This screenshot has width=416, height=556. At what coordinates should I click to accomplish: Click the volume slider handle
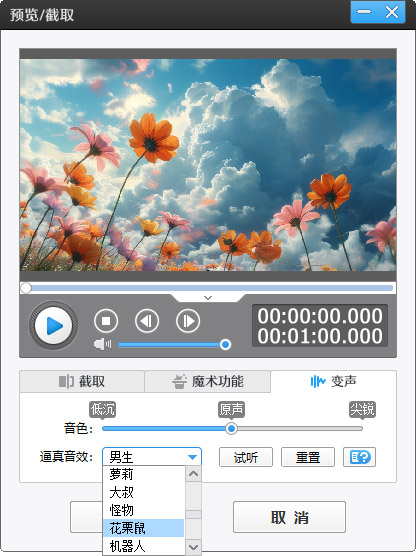point(225,344)
